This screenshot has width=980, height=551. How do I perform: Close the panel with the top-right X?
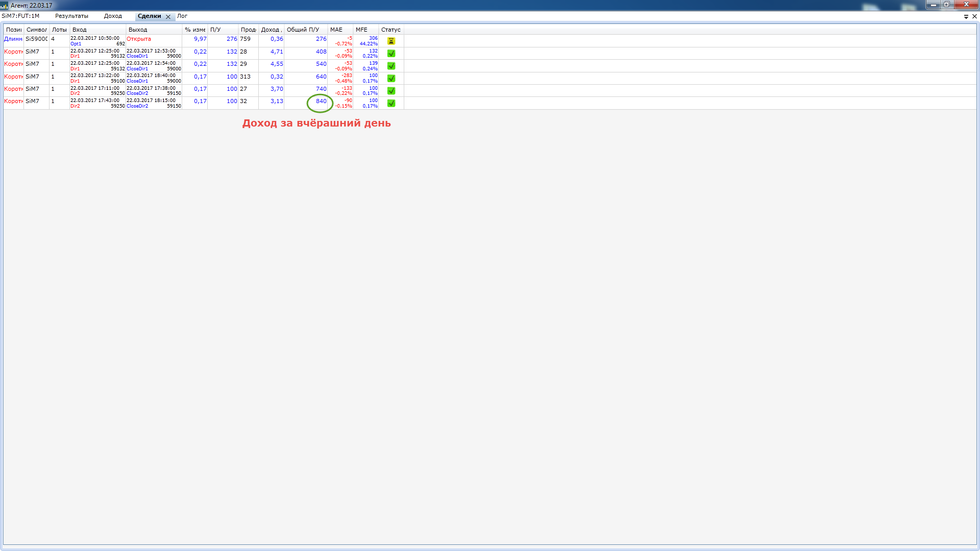pyautogui.click(x=974, y=16)
